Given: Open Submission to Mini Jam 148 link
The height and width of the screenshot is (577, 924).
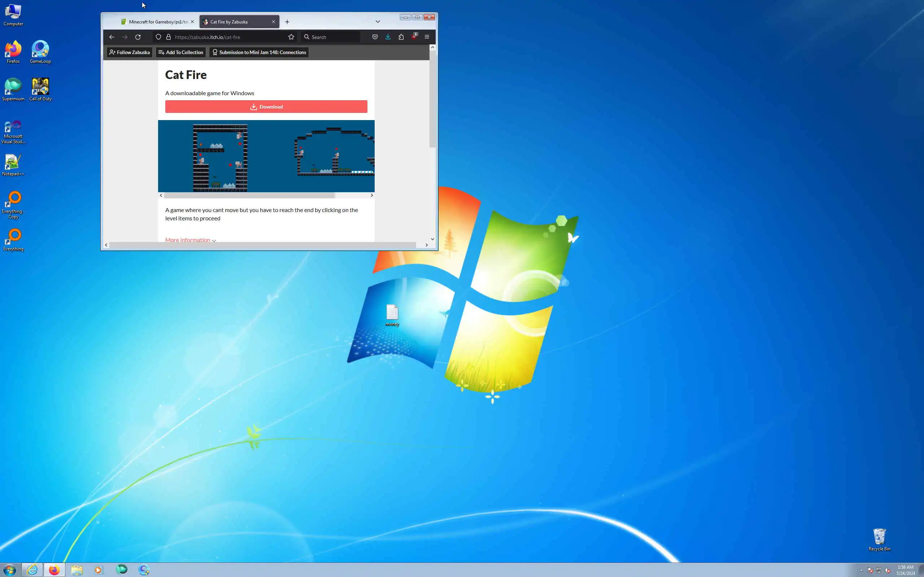Looking at the screenshot, I should 259,52.
